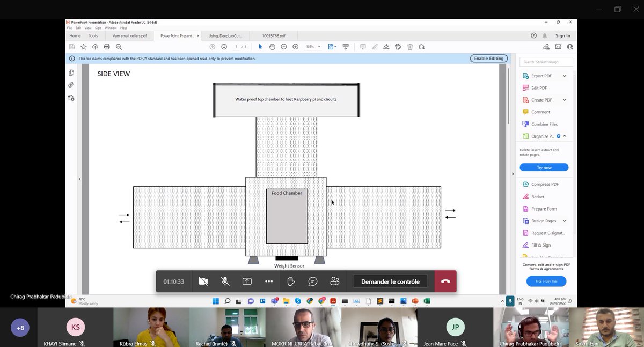Switch to the 10095766.pdf tab
This screenshot has width=644, height=347.
[274, 35]
